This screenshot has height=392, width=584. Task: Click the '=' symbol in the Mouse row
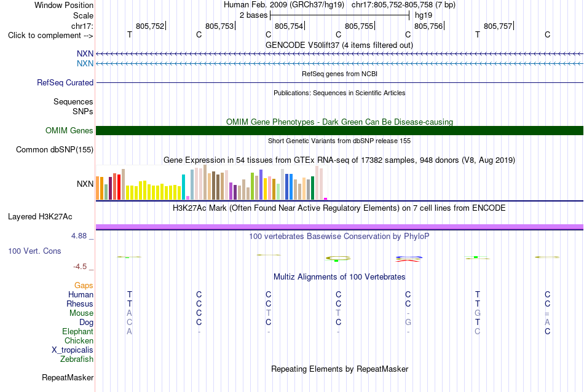click(x=547, y=313)
